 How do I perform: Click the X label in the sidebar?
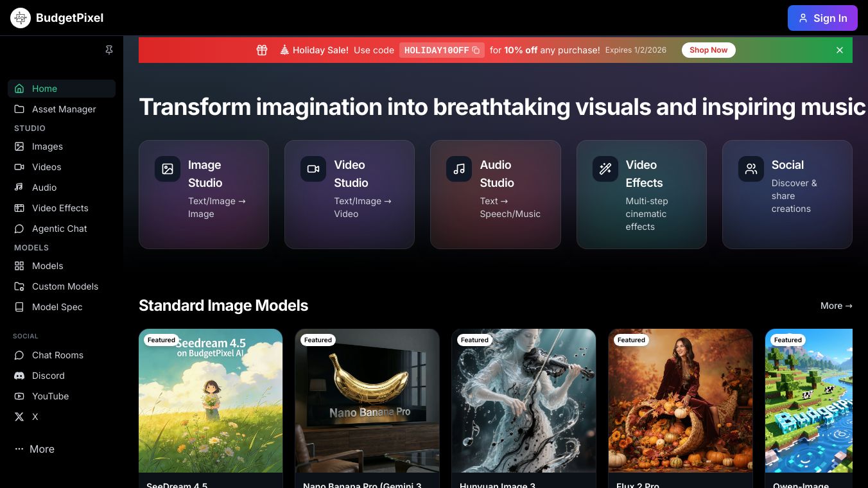pos(35,417)
